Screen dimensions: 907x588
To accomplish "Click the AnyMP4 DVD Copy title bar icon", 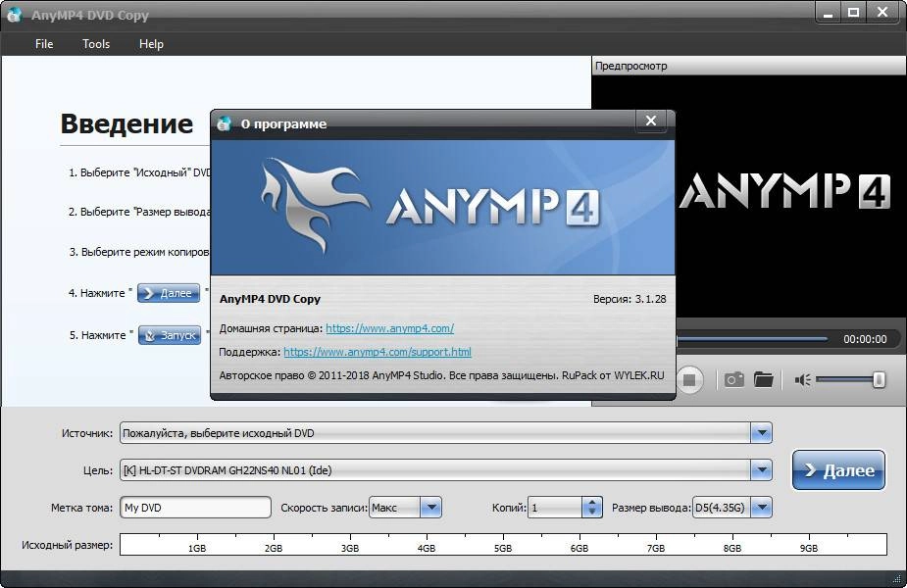I will click(x=14, y=15).
